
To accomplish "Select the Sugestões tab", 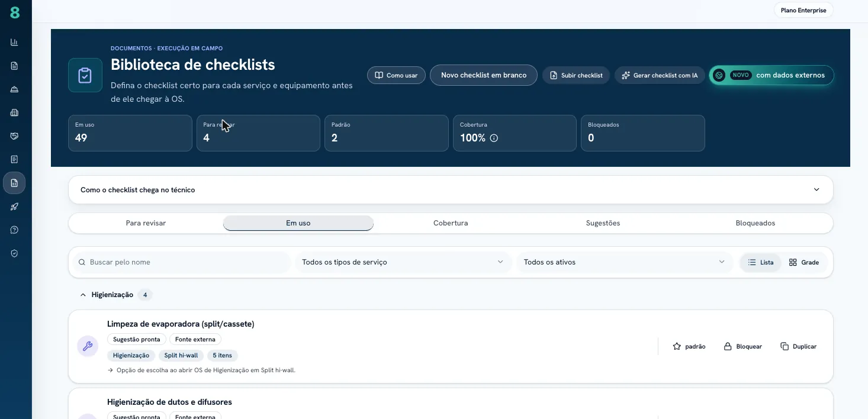I will [x=603, y=223].
